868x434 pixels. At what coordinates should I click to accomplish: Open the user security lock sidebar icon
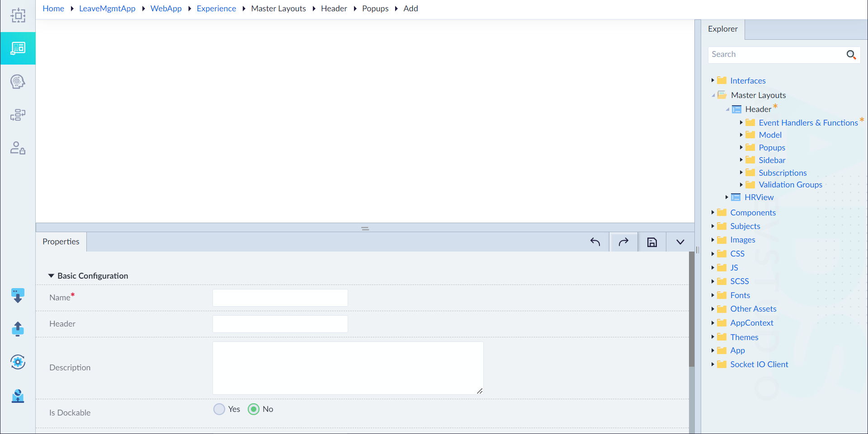(x=18, y=148)
